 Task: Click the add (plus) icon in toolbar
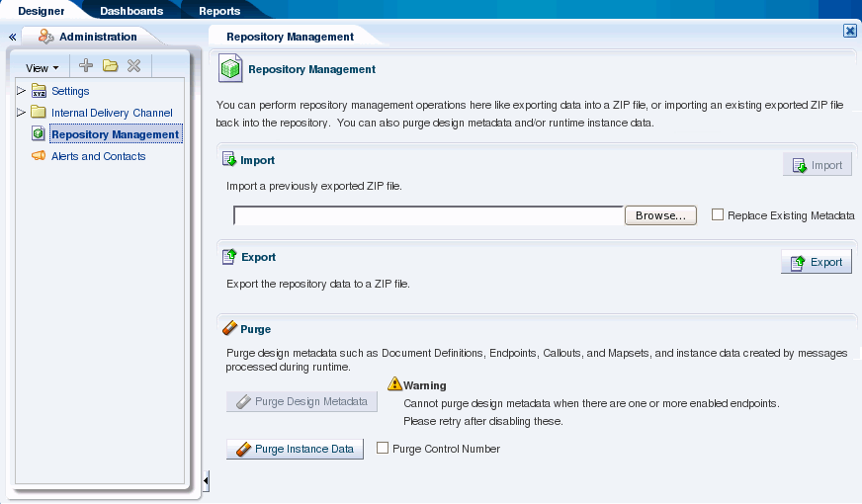[x=86, y=66]
